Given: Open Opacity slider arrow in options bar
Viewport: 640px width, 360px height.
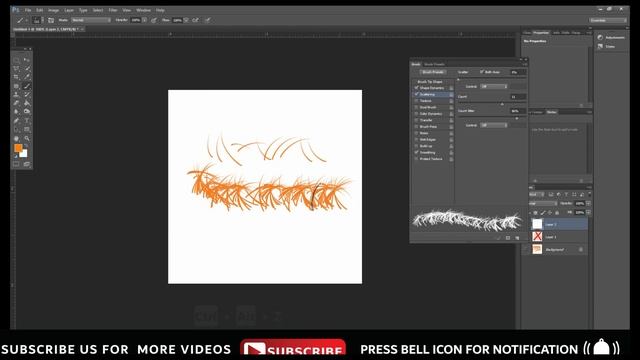Looking at the screenshot, I should point(144,20).
